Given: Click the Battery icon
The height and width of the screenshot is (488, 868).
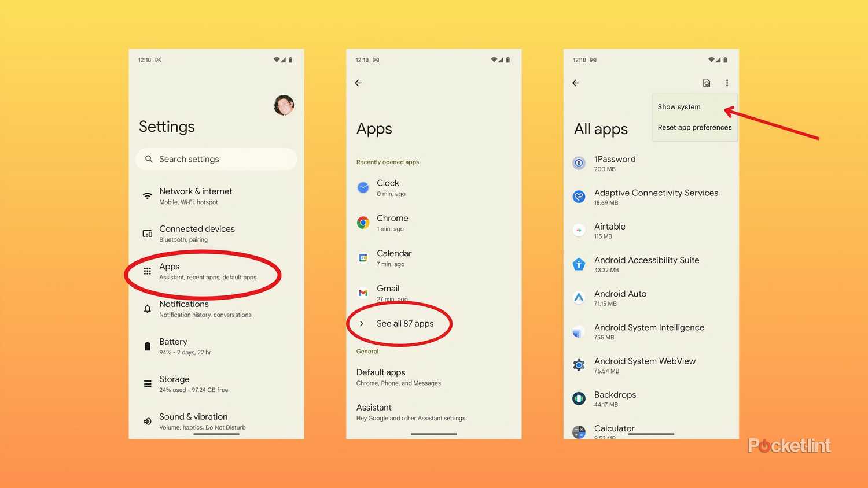Looking at the screenshot, I should click(x=148, y=346).
